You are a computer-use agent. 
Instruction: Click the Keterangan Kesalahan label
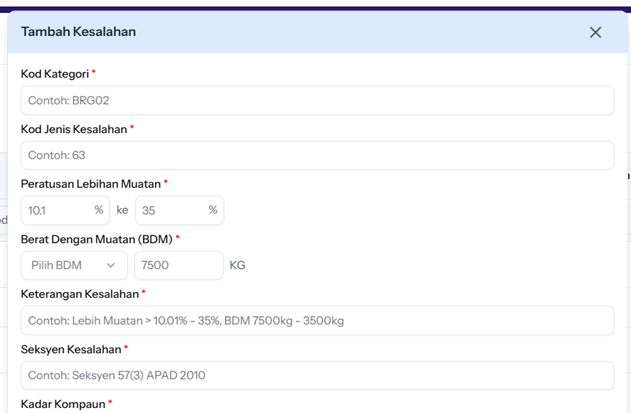coord(79,294)
